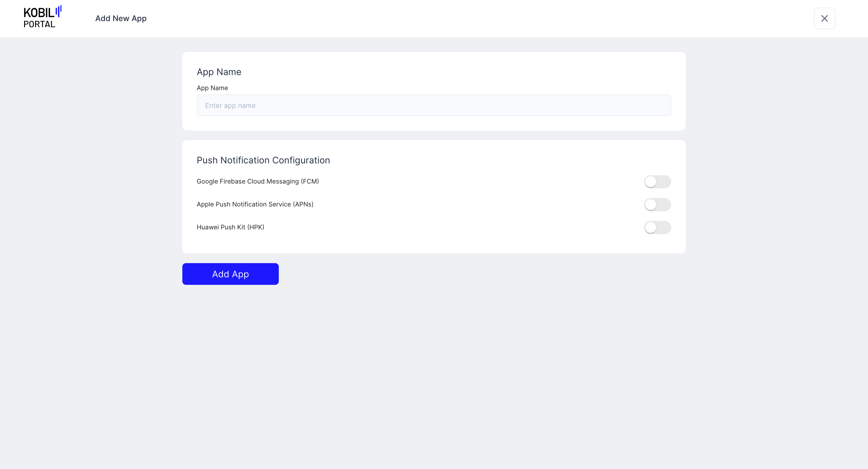Turn on Apple Push Notification Service

tap(657, 205)
